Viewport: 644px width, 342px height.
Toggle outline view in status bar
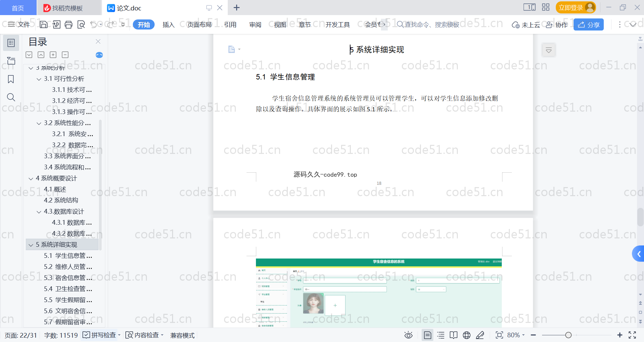tap(441, 335)
